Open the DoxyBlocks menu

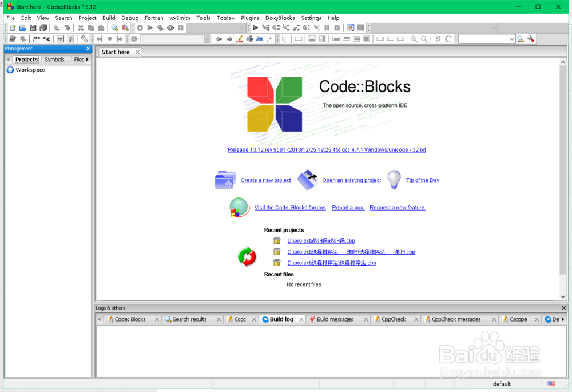(280, 18)
